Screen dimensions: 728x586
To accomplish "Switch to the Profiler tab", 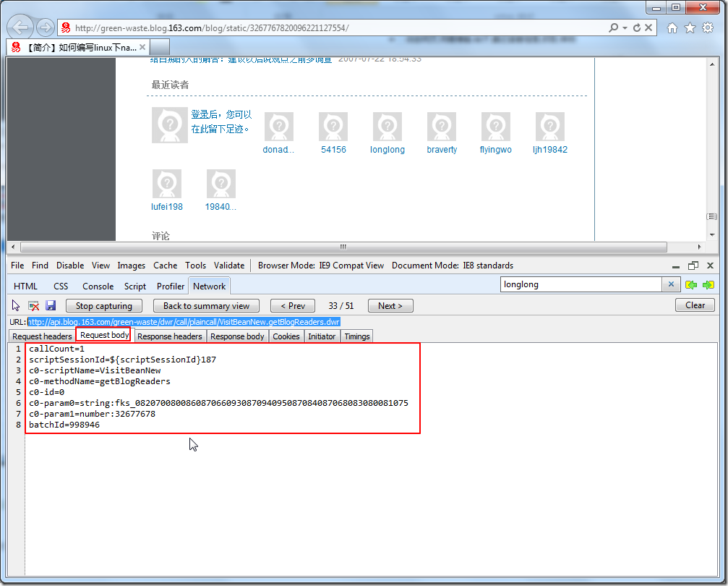I will (171, 286).
